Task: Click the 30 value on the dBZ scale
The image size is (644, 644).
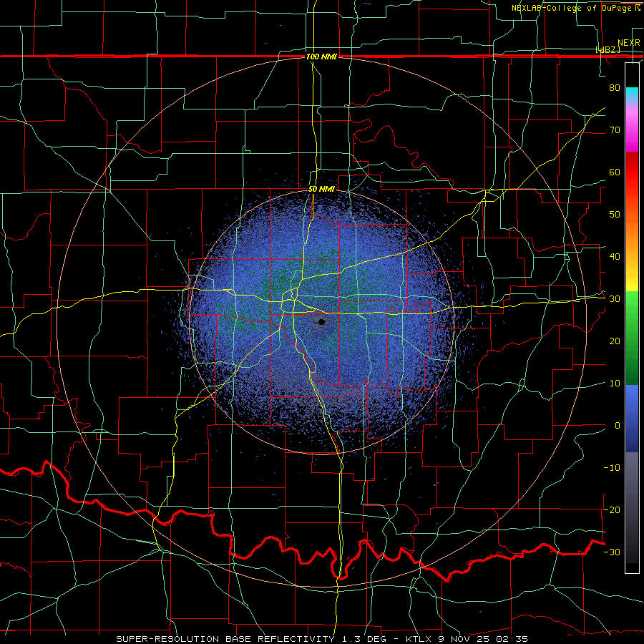Action: 615,299
